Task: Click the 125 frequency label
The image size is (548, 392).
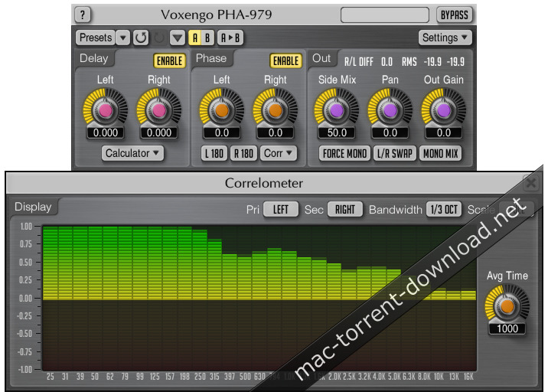Action: (155, 377)
